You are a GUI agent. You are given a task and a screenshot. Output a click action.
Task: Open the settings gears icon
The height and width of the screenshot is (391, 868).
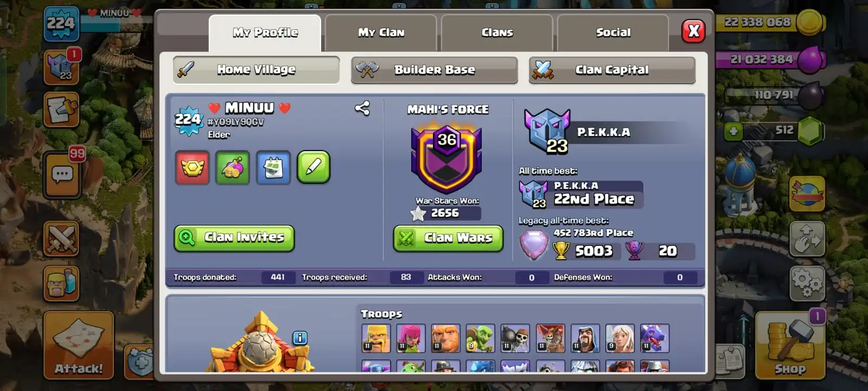807,282
